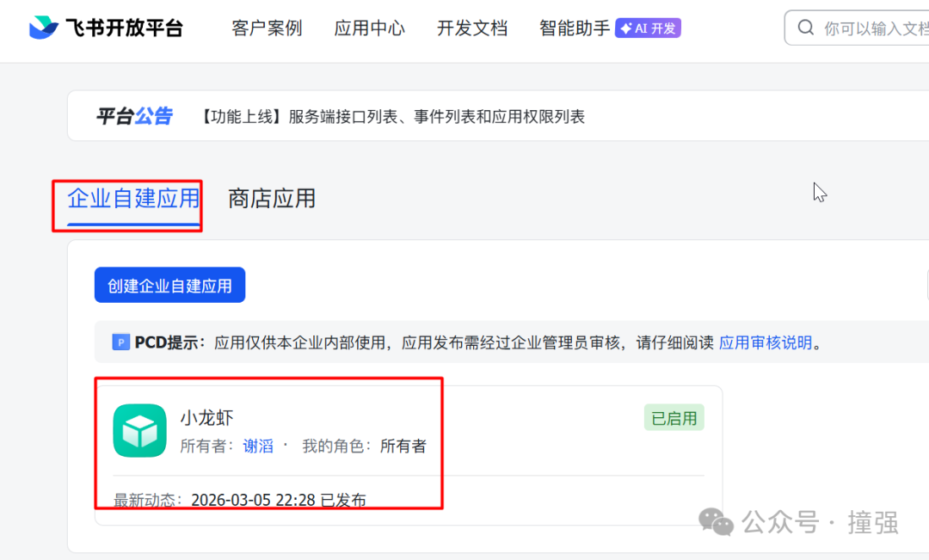Viewport: 929px width, 560px height.
Task: Toggle the 已启用 status badge
Action: [674, 416]
